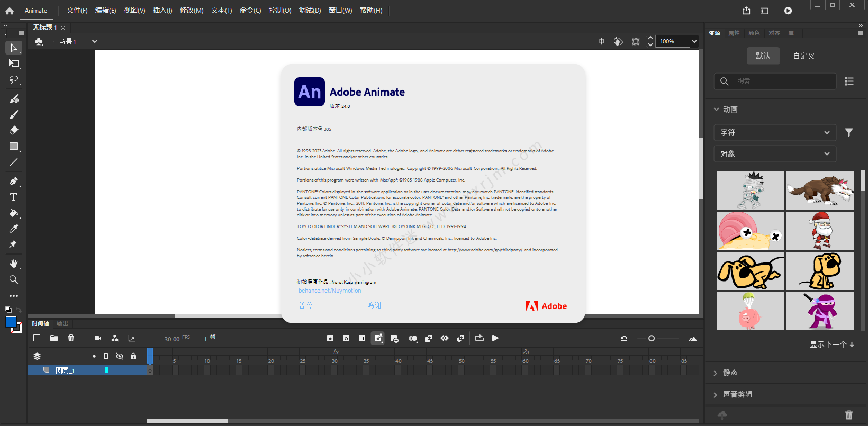Click the center stage icon
Screen dimensions: 868x426
pyautogui.click(x=601, y=41)
